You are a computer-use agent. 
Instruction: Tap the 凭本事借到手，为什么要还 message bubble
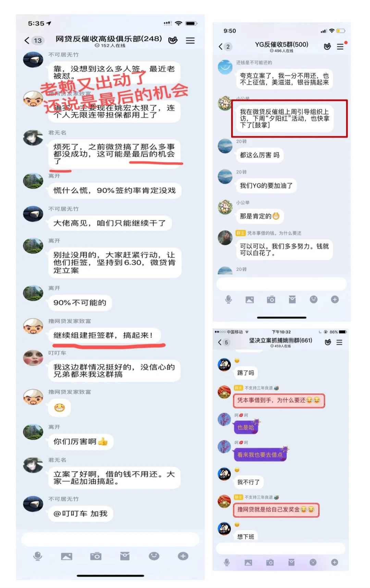279,400
